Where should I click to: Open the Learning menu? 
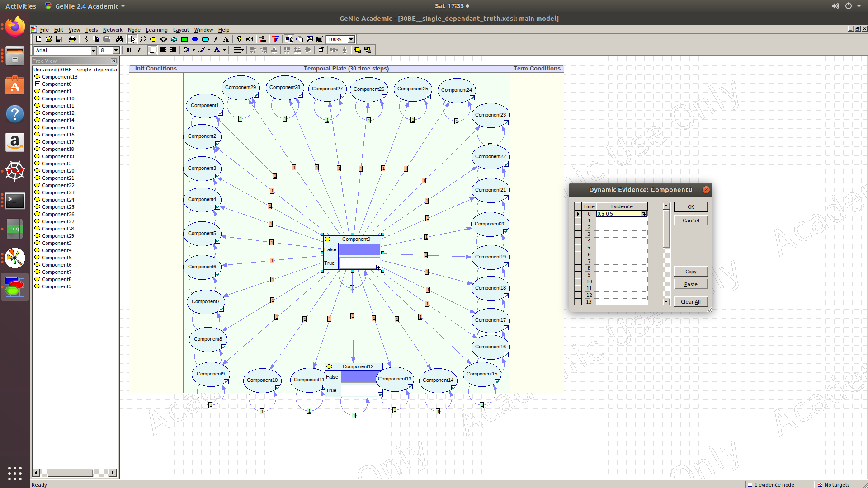click(x=156, y=30)
